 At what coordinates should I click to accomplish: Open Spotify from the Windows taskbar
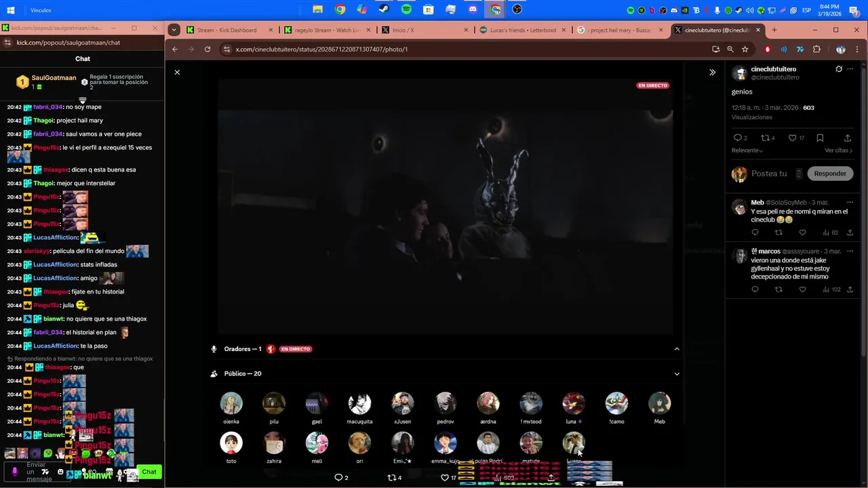406,9
